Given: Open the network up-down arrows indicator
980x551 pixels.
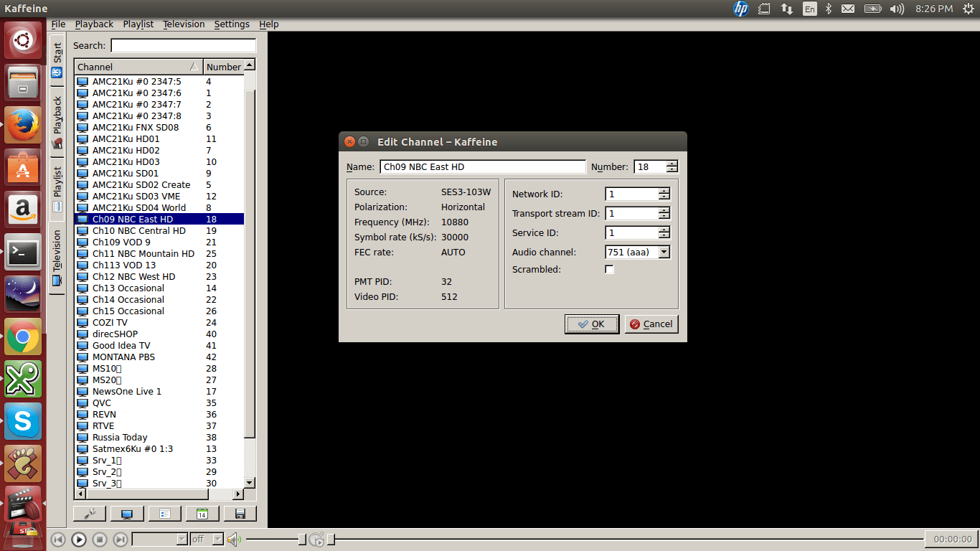Looking at the screenshot, I should pos(787,9).
